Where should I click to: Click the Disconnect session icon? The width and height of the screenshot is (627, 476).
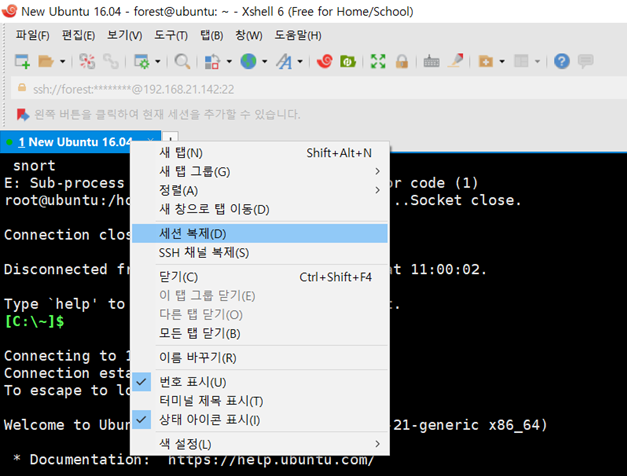click(x=87, y=61)
